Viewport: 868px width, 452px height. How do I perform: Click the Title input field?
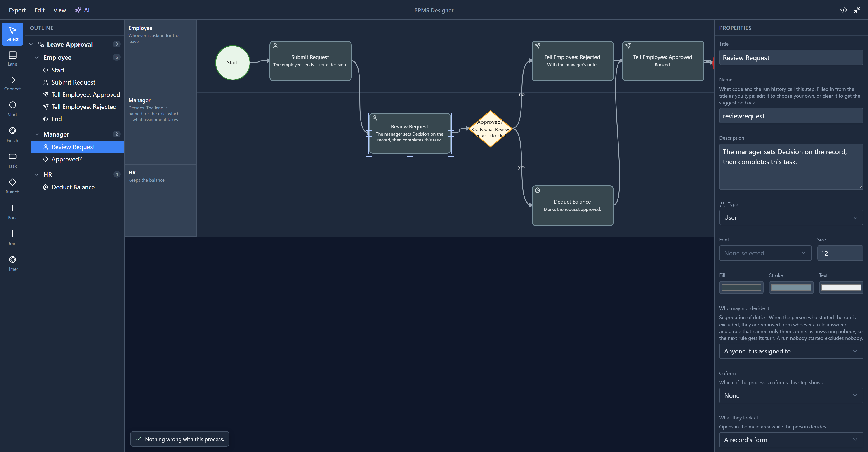(x=791, y=58)
